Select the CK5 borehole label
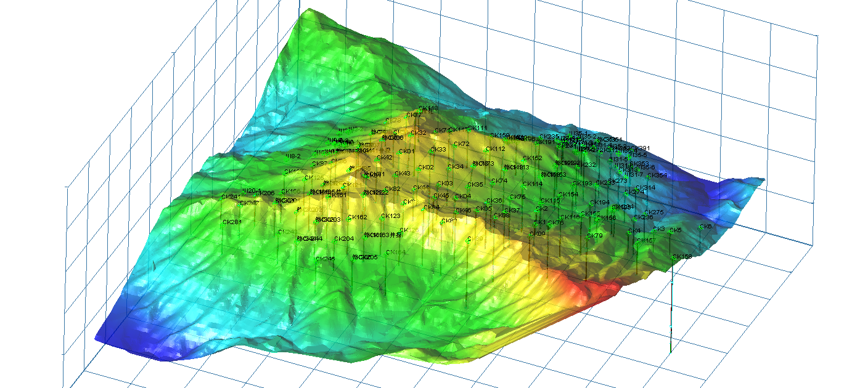 tap(676, 230)
